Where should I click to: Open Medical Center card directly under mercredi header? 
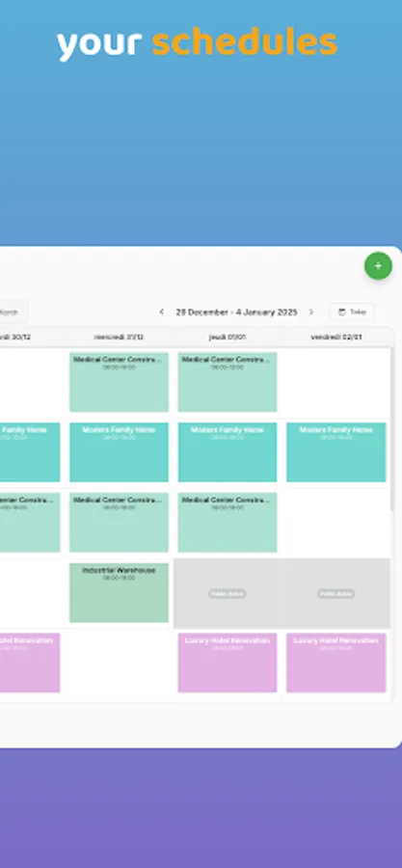[119, 382]
